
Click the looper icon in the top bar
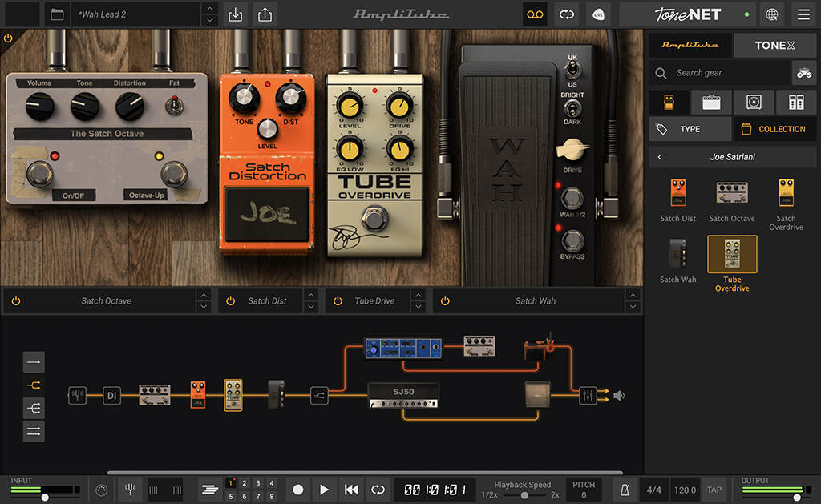pyautogui.click(x=535, y=14)
